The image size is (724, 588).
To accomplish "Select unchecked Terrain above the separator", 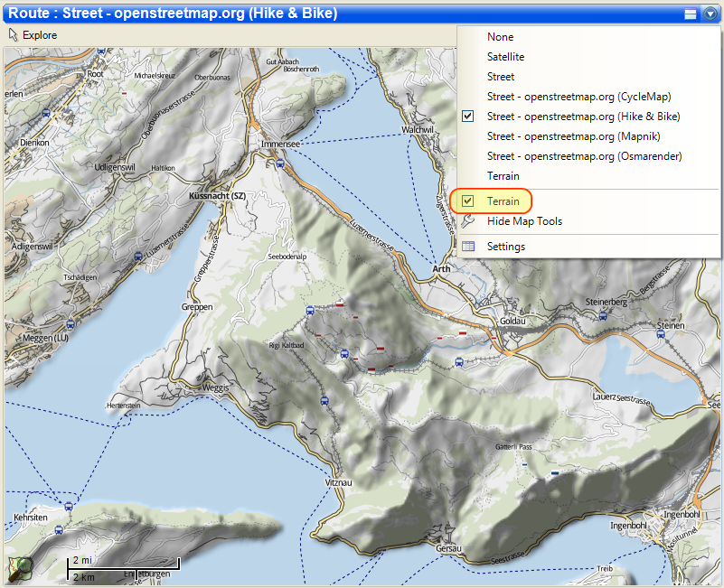I will point(503,176).
